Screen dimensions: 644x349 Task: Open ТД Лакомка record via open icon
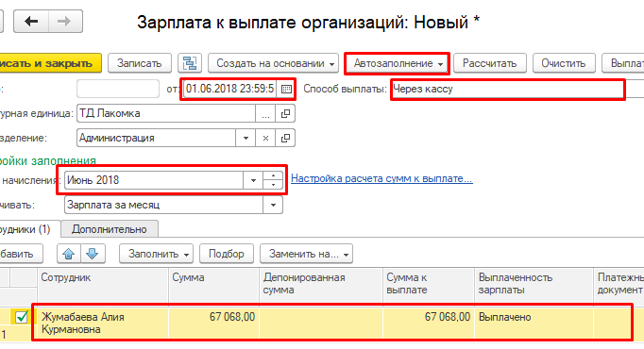[x=285, y=113]
